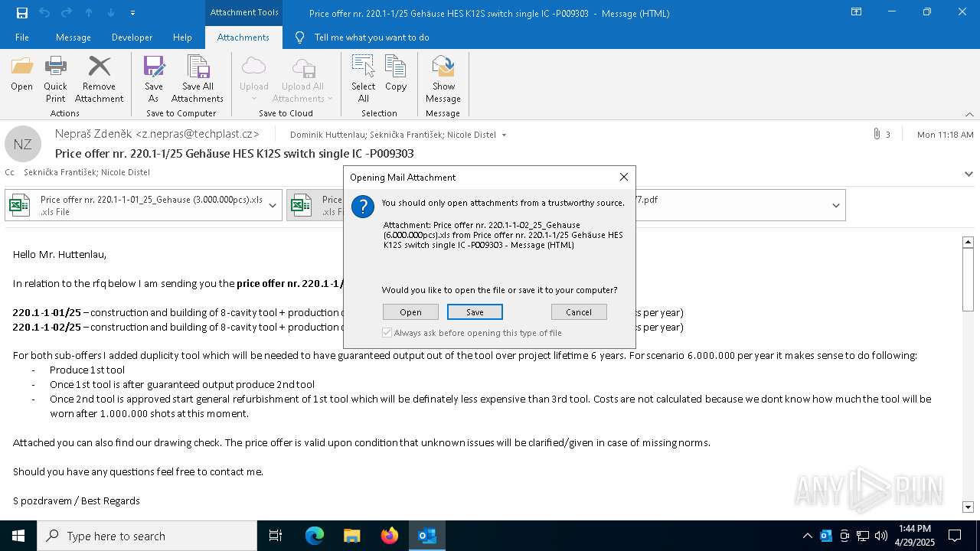Open the Help tab

tap(182, 37)
